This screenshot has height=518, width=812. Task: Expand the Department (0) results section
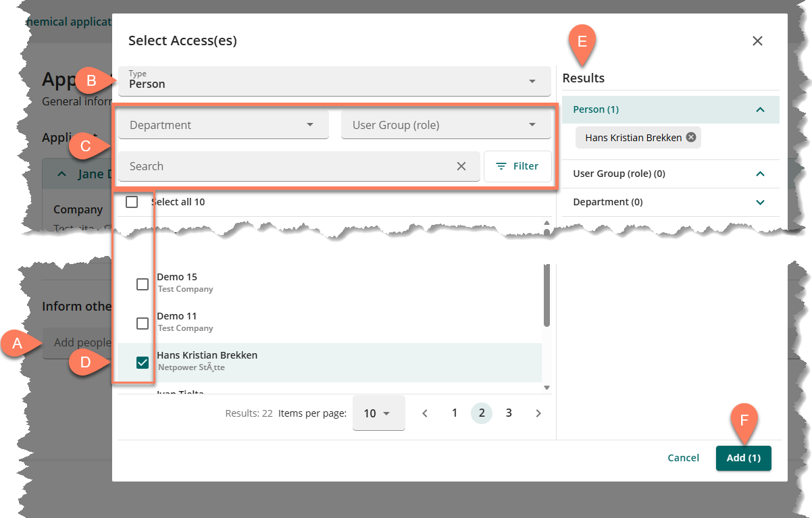click(760, 202)
